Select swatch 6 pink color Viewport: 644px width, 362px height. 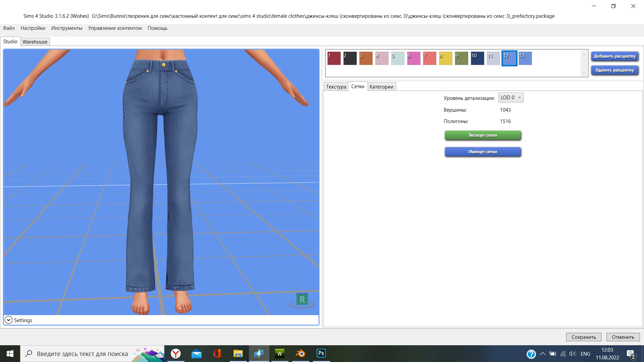pos(414,58)
